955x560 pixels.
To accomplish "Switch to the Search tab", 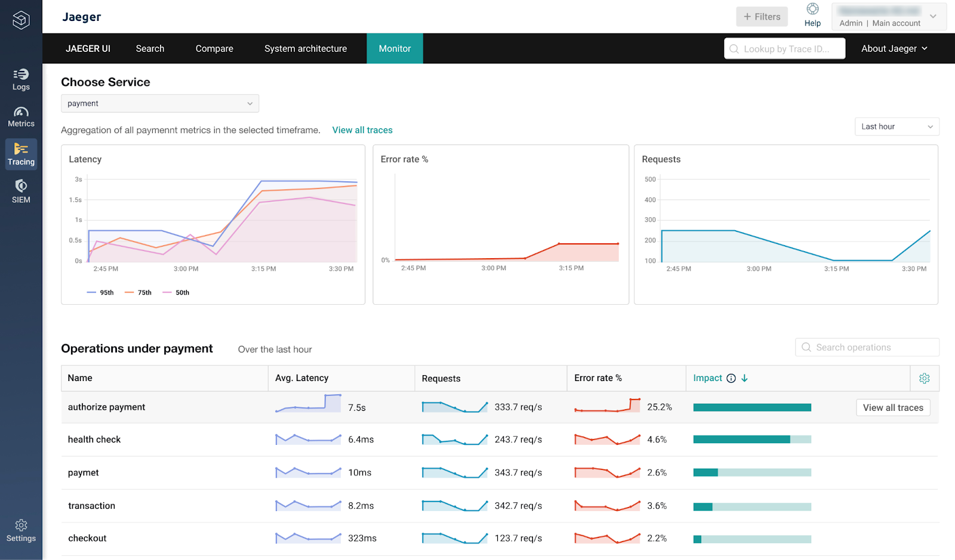I will click(x=150, y=49).
